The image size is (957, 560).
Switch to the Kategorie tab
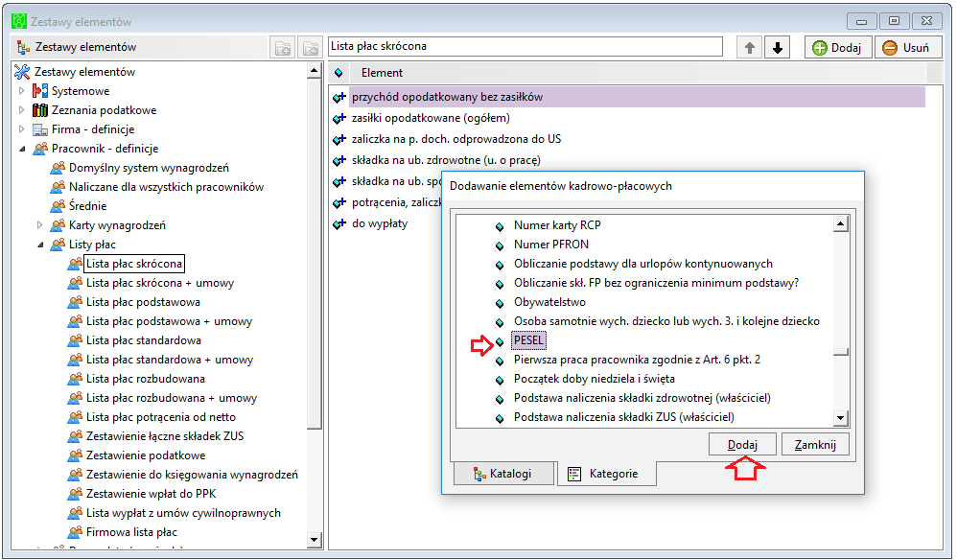[607, 474]
